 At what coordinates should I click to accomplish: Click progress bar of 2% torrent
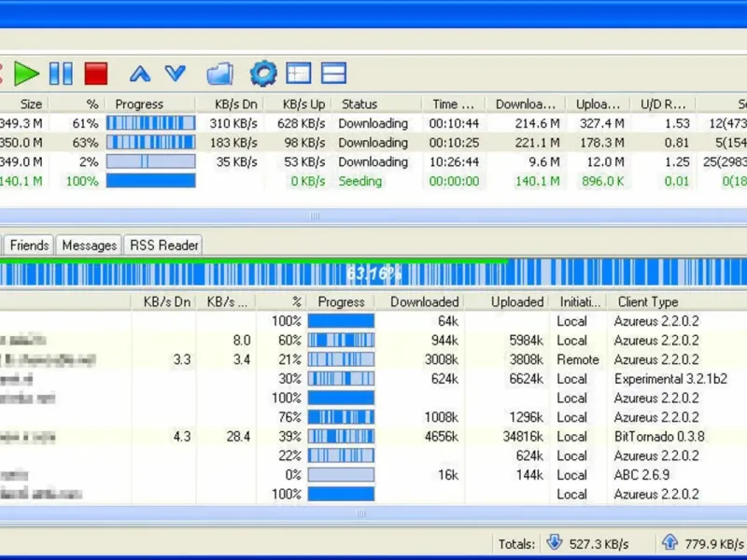[x=150, y=161]
